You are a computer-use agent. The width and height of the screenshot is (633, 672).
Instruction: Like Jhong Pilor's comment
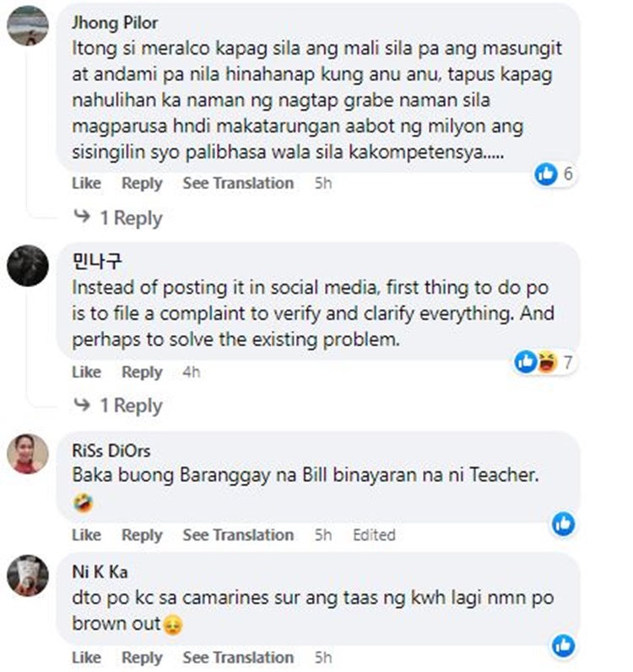point(87,183)
